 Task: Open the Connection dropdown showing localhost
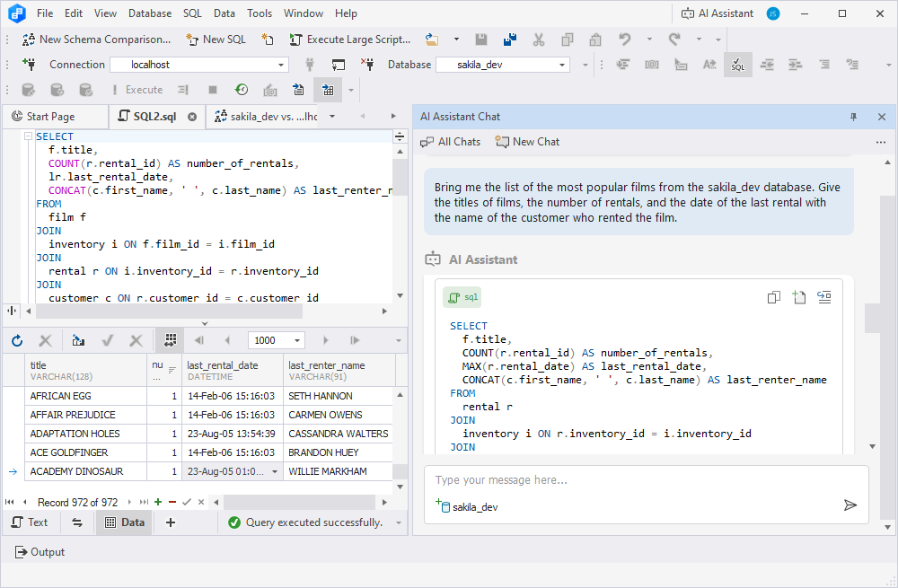280,65
